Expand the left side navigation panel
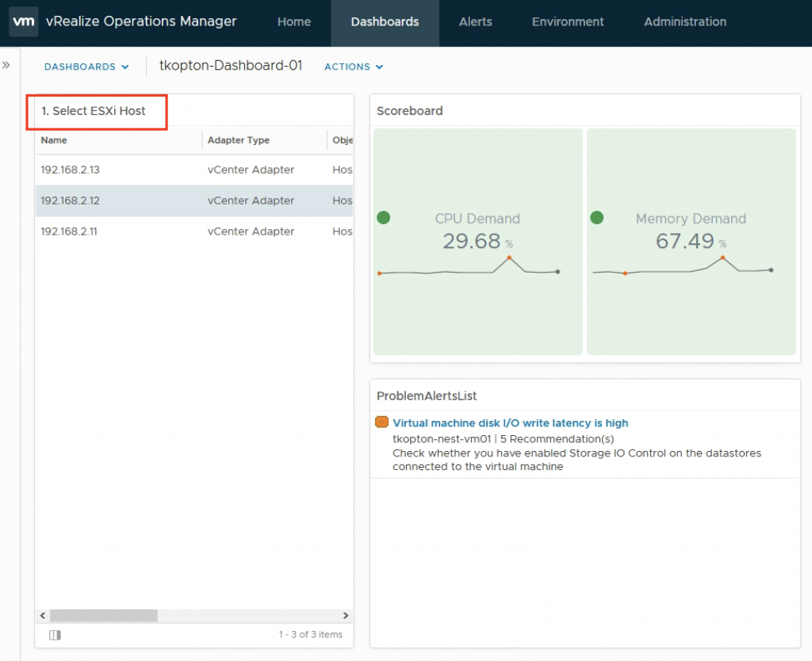812x661 pixels. (6, 65)
